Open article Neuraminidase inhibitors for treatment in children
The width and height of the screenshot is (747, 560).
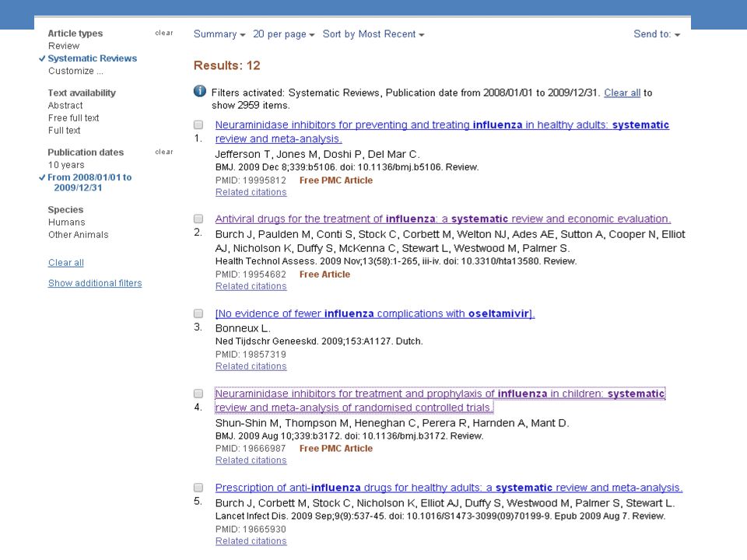(440, 401)
